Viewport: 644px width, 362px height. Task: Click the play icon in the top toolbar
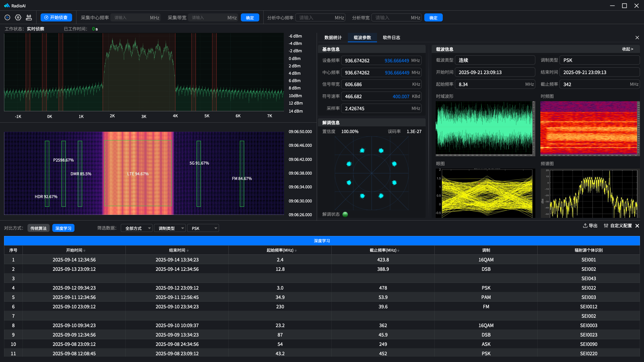pos(7,17)
